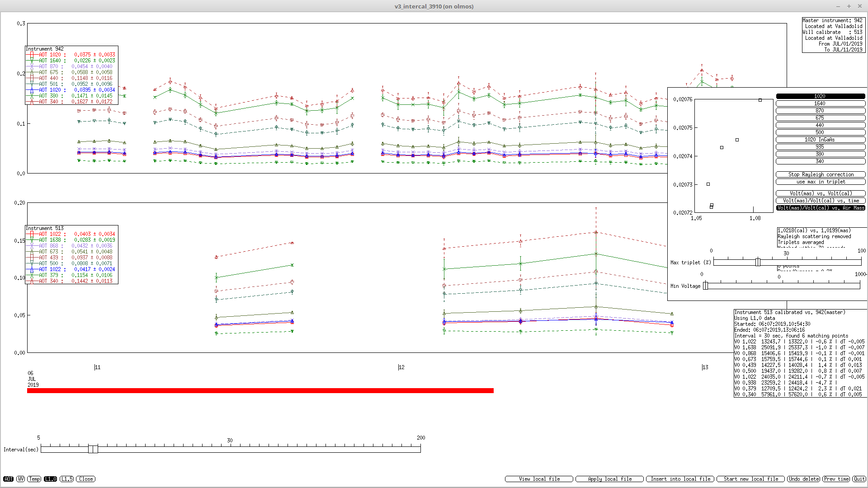Adjust the Max triplet (%) slider handle
The width and height of the screenshot is (868, 488).
[758, 262]
